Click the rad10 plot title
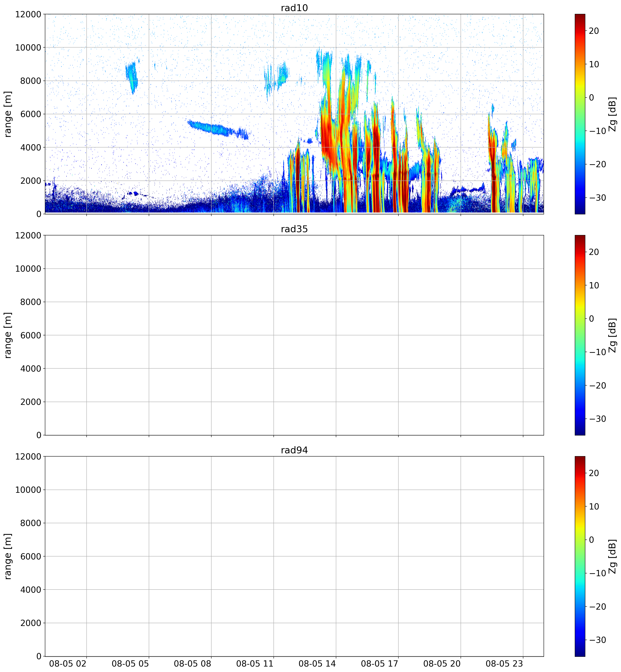The width and height of the screenshot is (621, 672). click(294, 8)
